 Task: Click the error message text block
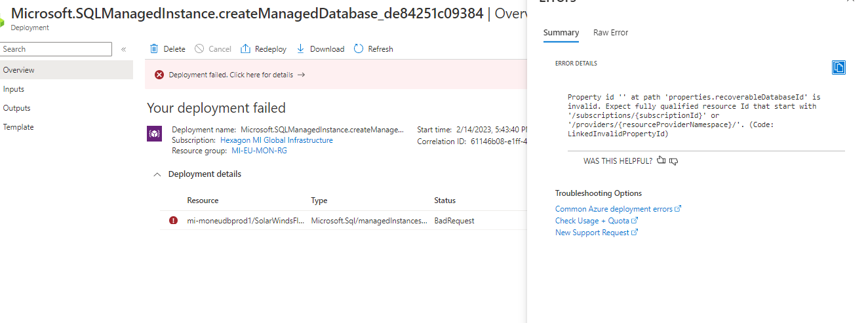pos(694,115)
